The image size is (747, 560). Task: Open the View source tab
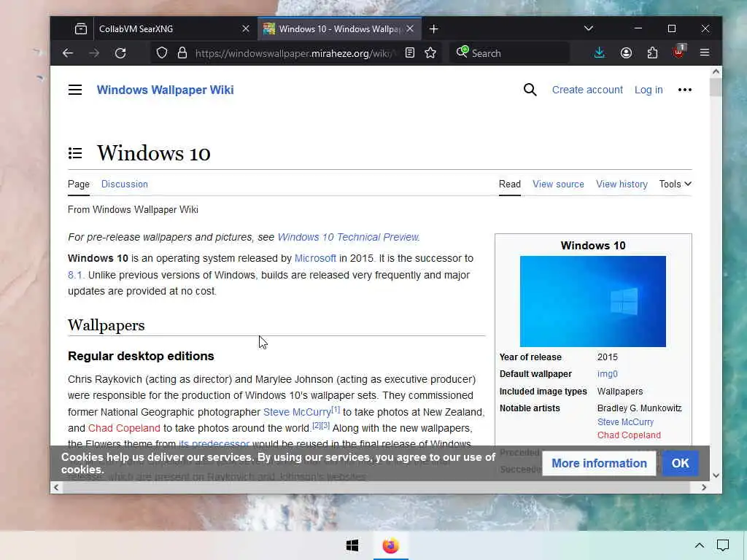[x=558, y=184]
